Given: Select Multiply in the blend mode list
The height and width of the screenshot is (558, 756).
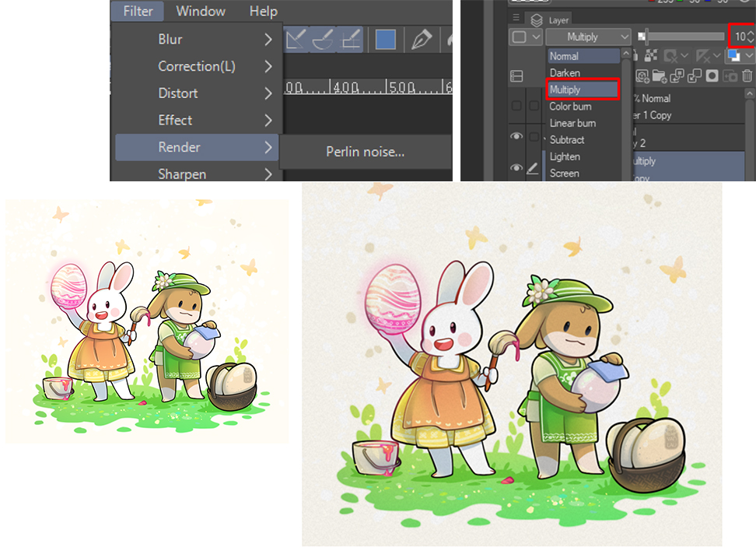Looking at the screenshot, I should coord(583,89).
